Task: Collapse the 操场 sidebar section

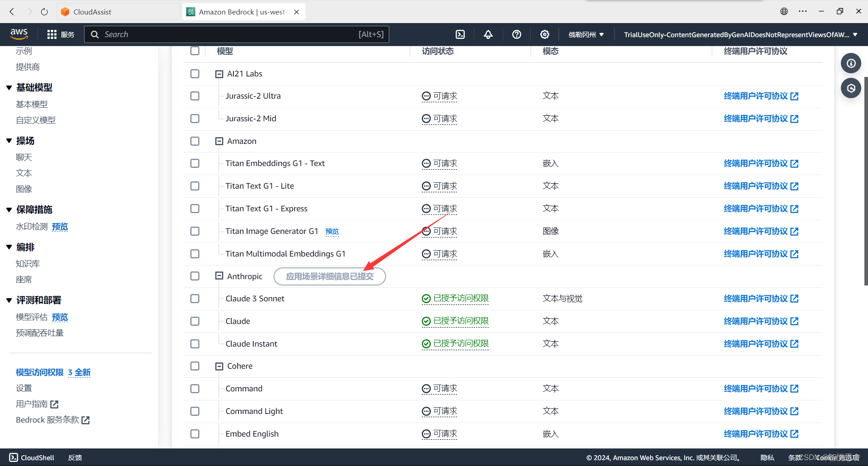Action: pyautogui.click(x=9, y=141)
